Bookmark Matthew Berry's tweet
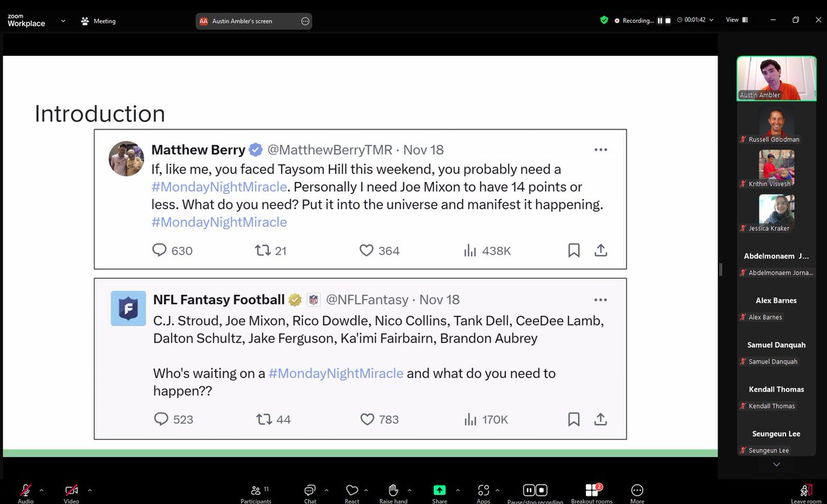This screenshot has width=827, height=504. point(573,251)
